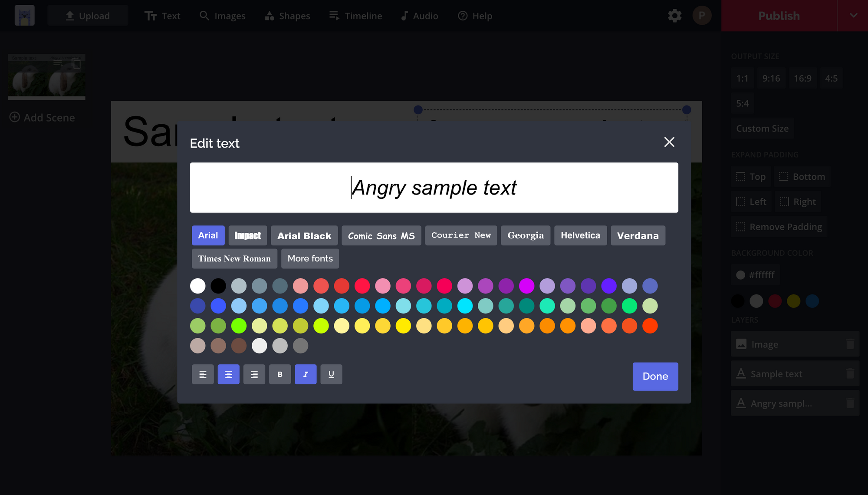Delete the Image layer with trash icon
The image size is (868, 495).
850,344
